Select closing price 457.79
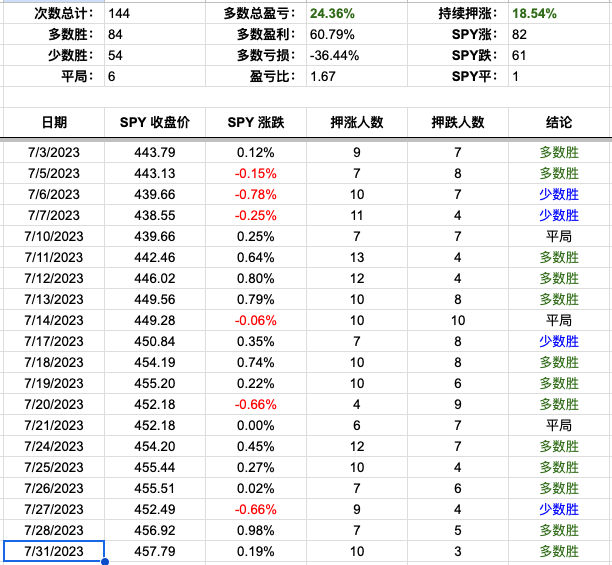 click(155, 552)
